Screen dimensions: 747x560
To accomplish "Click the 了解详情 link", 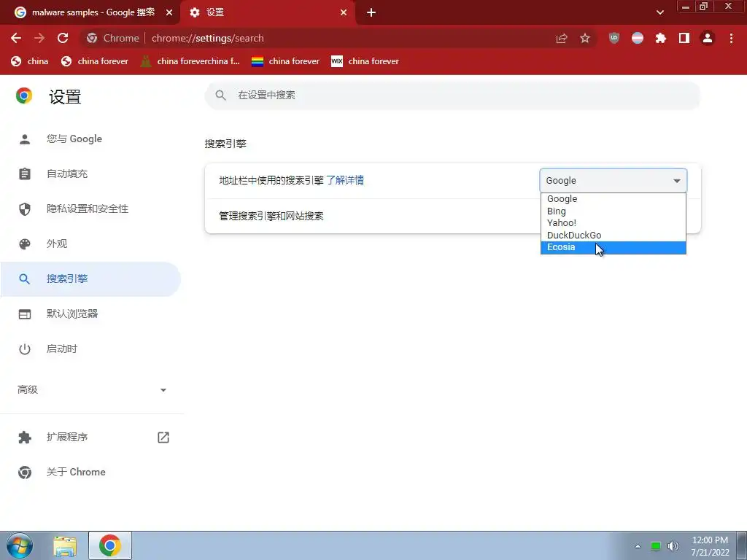I will (345, 181).
